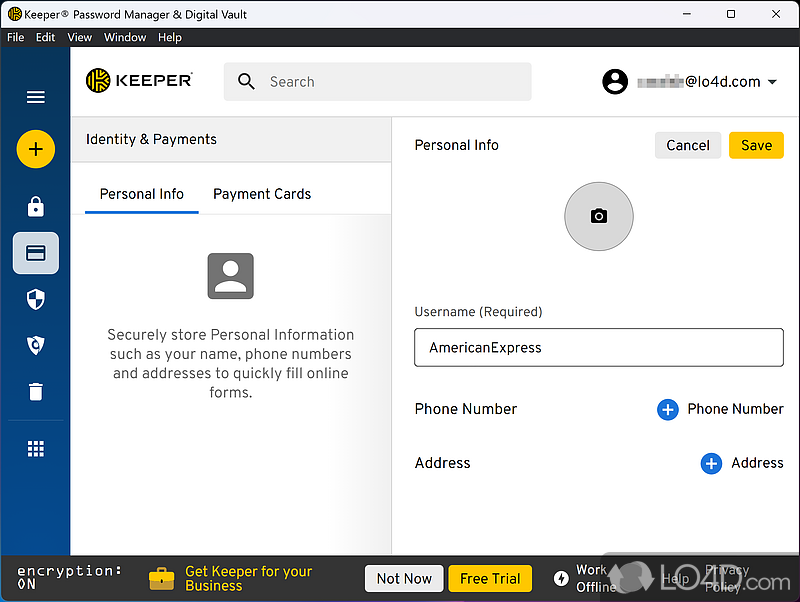Open the Edit menu
Viewport: 800px width, 602px height.
[45, 37]
